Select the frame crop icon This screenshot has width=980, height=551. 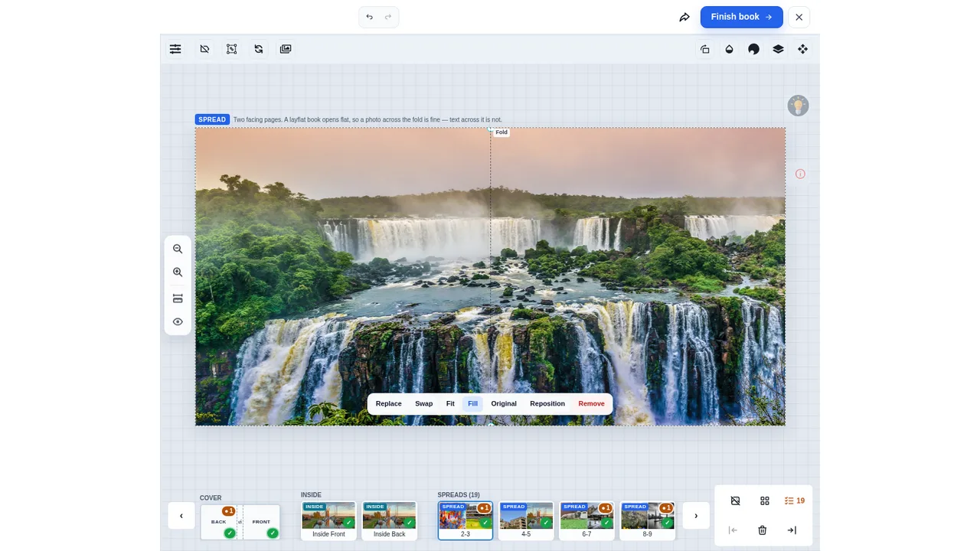(x=231, y=49)
